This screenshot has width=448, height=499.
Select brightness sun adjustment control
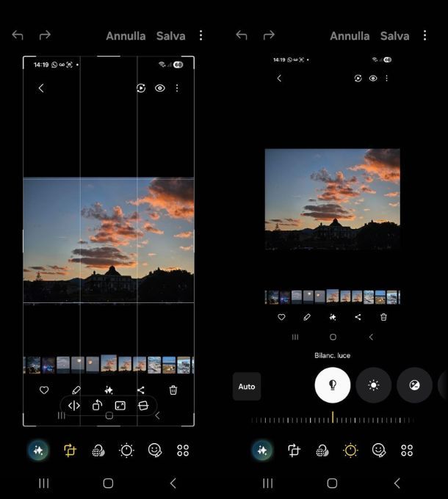[x=374, y=385]
